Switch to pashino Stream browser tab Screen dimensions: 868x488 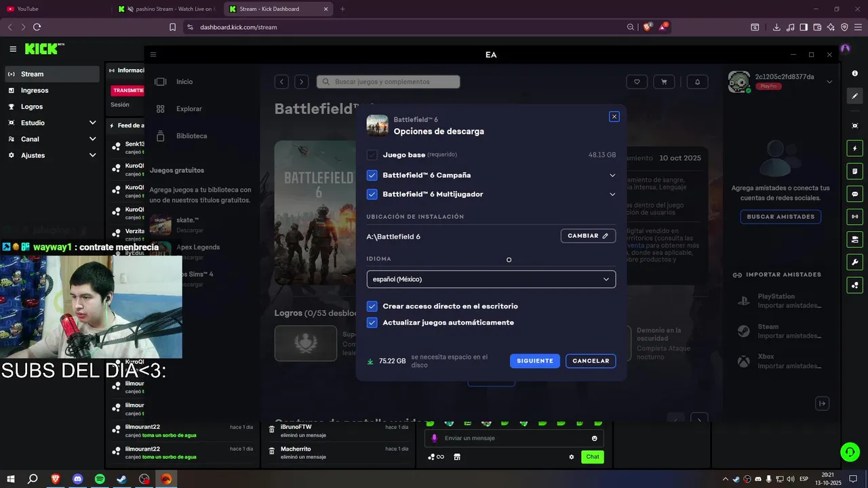pyautogui.click(x=167, y=9)
